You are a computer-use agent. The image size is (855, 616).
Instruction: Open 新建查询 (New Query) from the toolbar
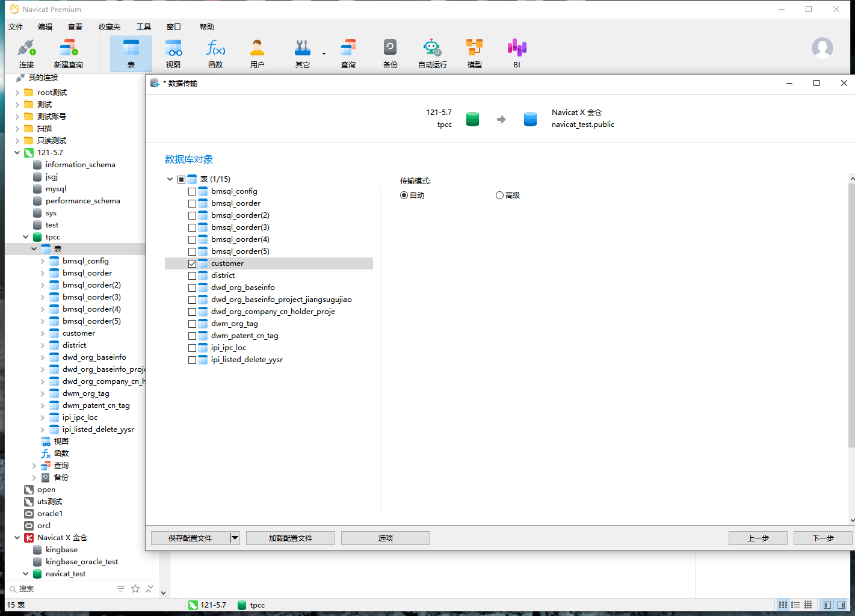69,54
